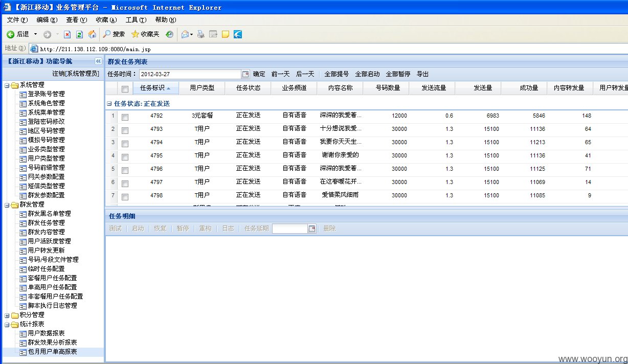The height and width of the screenshot is (364, 628).
Task: Open the calendar picker beside 任务延期
Action: (312, 229)
